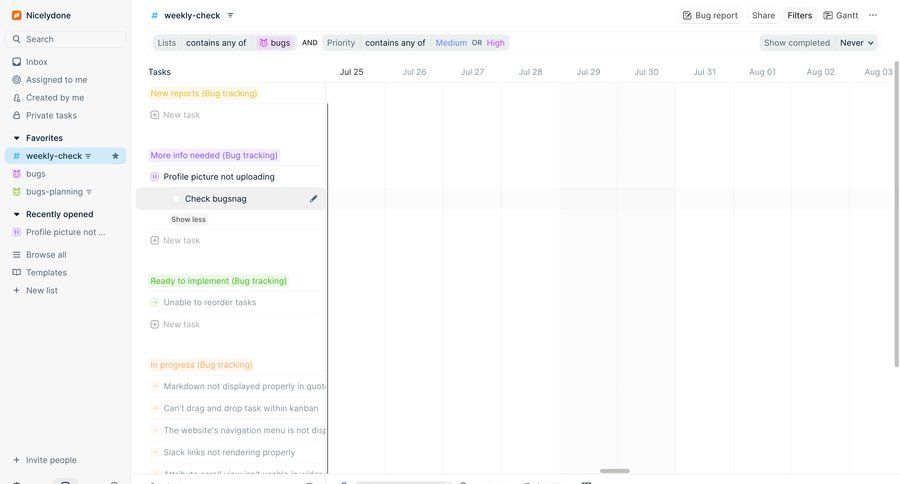Click the star icon beside weekly-check
Viewport: 900px width, 484px height.
tap(115, 156)
